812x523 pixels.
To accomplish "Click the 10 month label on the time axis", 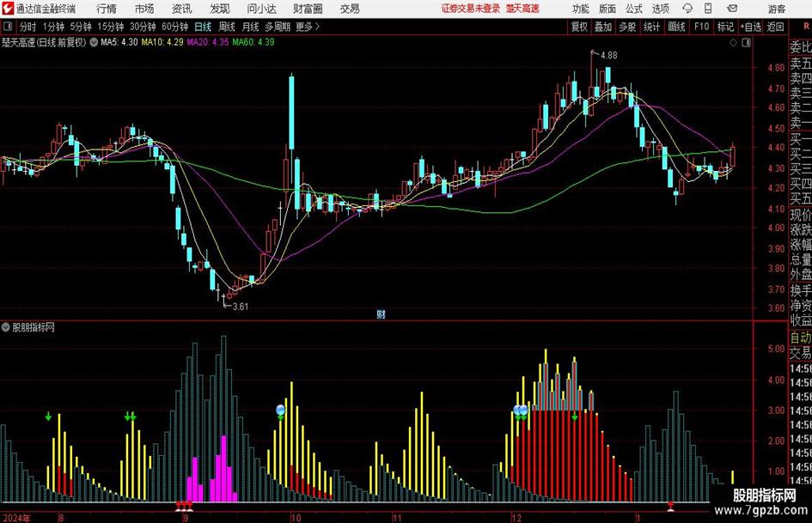I will [x=296, y=518].
